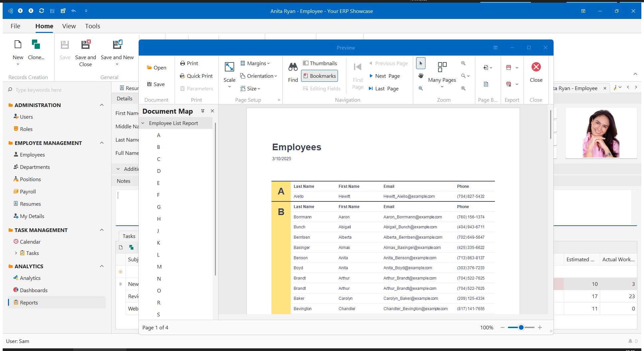Click the Last Page navigation icon
The height and width of the screenshot is (351, 644).
coord(371,88)
